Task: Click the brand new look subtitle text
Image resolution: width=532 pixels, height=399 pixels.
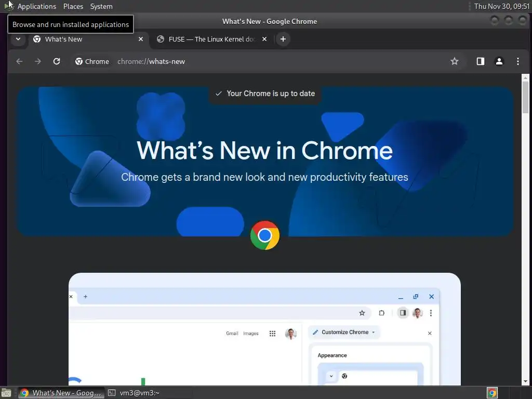Action: [x=264, y=177]
